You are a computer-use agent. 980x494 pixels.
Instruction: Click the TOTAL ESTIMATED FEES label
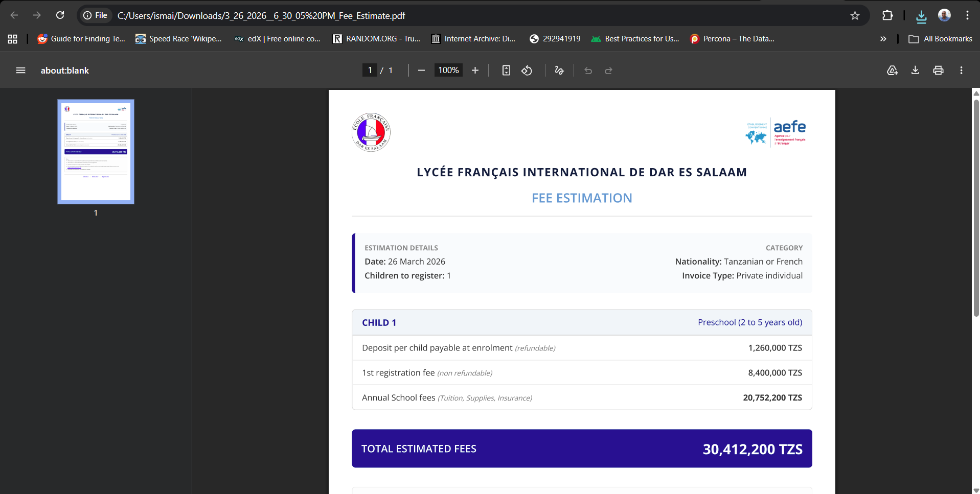[419, 449]
